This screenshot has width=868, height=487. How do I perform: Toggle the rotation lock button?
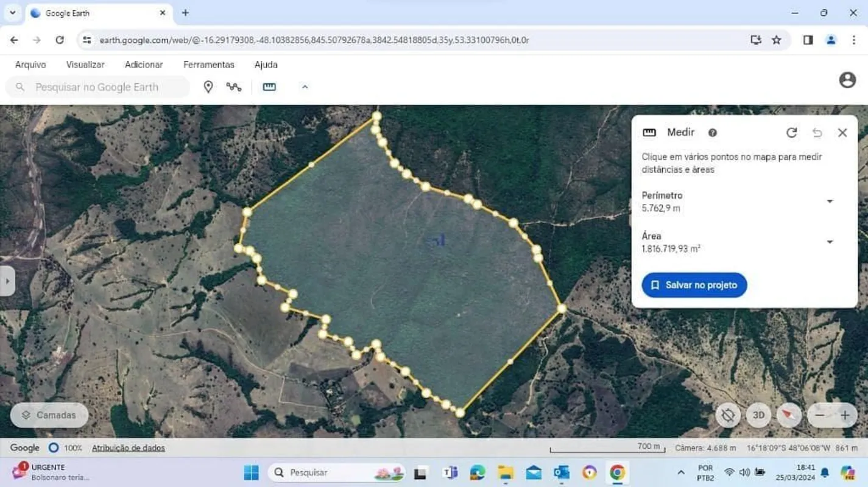click(727, 415)
